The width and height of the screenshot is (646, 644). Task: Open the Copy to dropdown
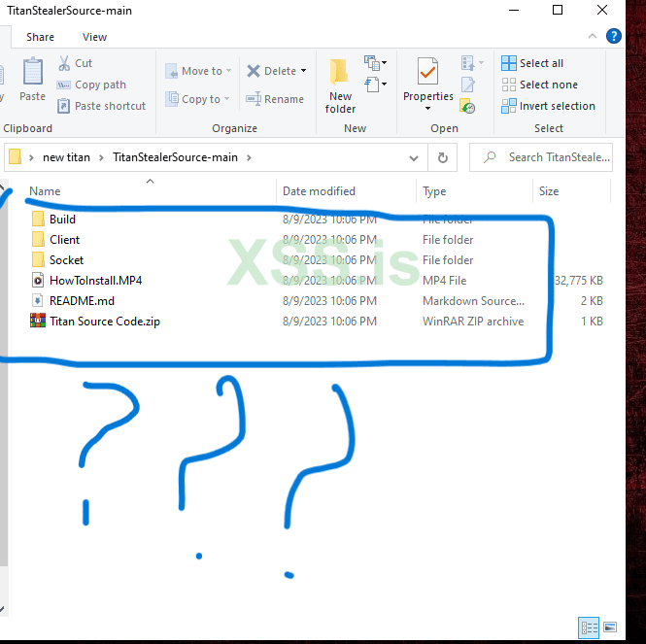point(197,99)
